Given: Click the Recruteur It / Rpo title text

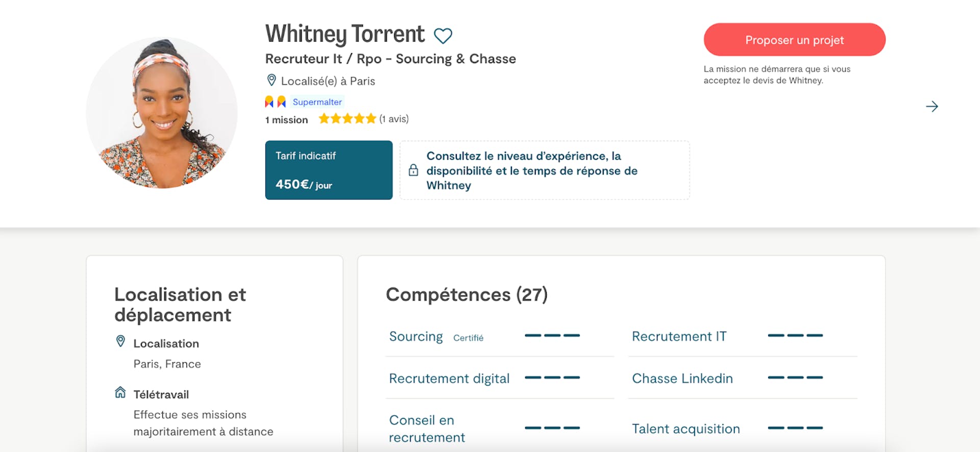Looking at the screenshot, I should click(x=390, y=59).
